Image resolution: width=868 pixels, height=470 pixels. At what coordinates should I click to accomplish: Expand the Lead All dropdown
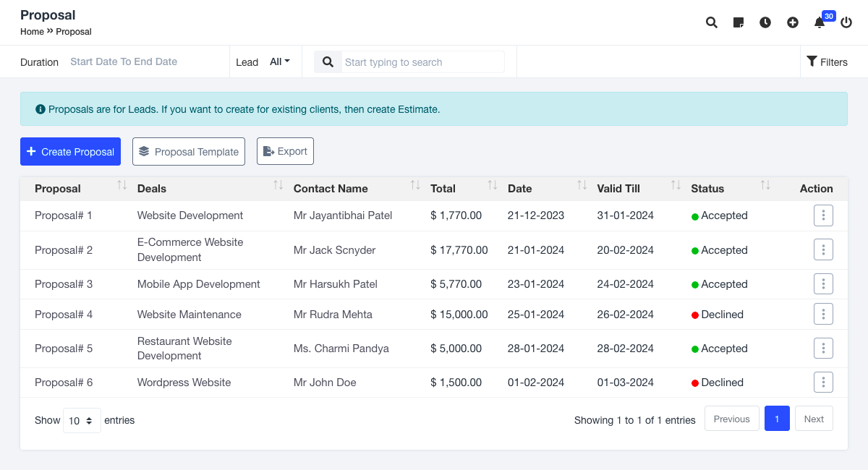pos(279,62)
